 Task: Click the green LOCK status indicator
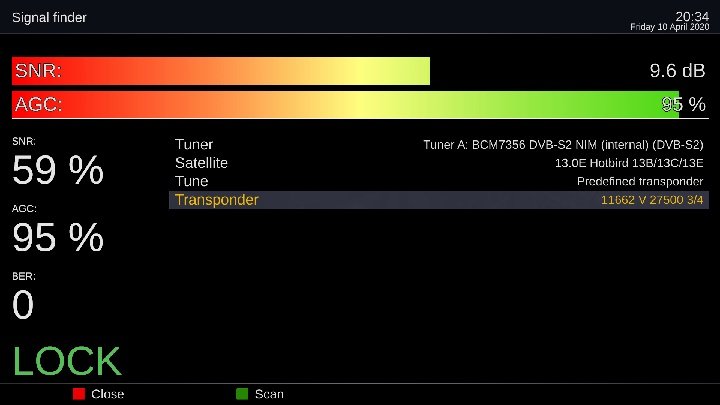67,362
